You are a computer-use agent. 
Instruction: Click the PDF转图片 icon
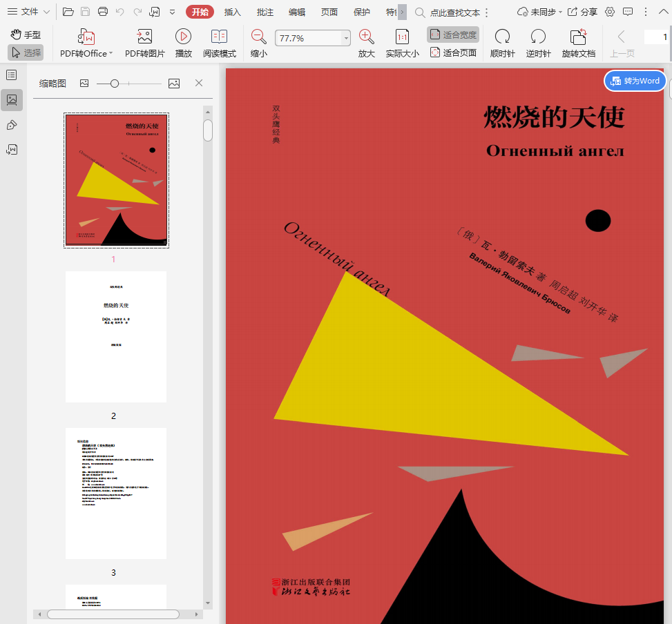click(144, 38)
